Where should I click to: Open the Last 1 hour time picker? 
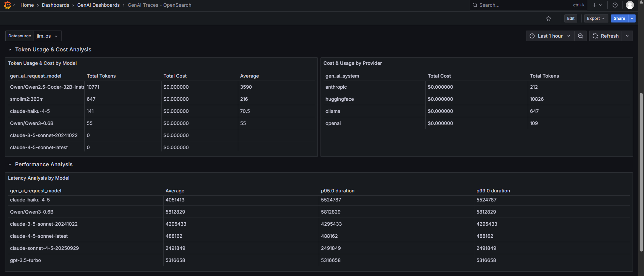550,36
